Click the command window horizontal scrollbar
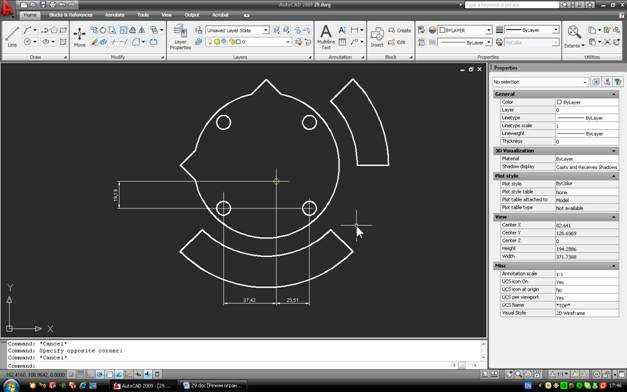The image size is (627, 392). pyautogui.click(x=466, y=365)
